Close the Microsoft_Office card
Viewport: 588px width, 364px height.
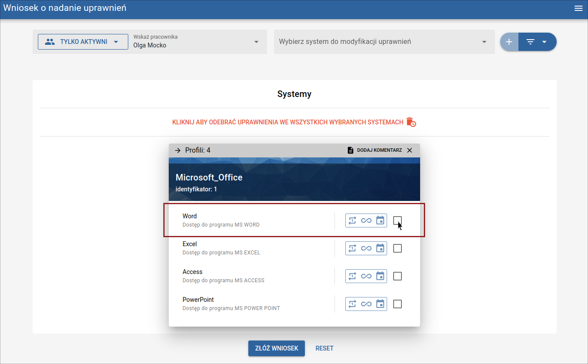point(409,150)
